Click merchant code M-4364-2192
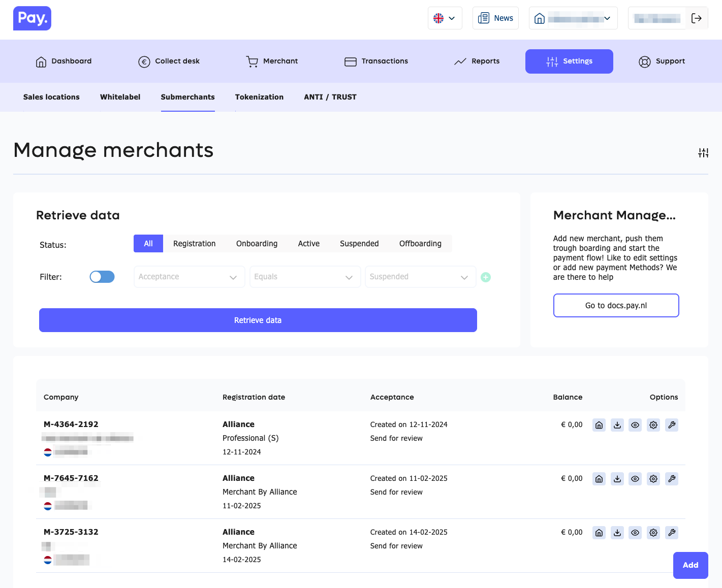The width and height of the screenshot is (722, 588). point(71,424)
